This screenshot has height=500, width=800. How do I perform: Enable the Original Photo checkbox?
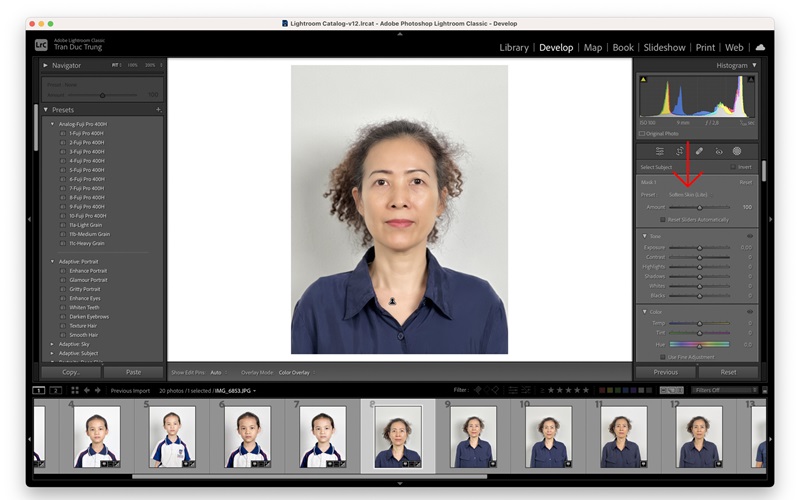click(x=642, y=133)
